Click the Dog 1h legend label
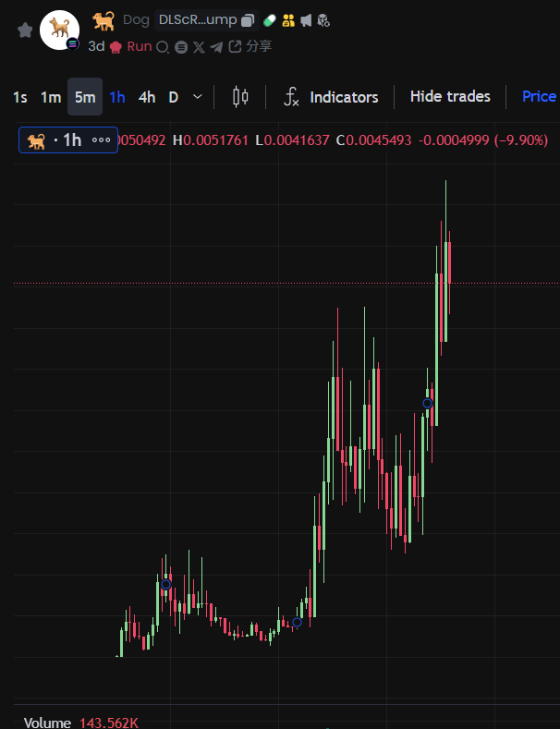The width and height of the screenshot is (560, 729). 55,140
